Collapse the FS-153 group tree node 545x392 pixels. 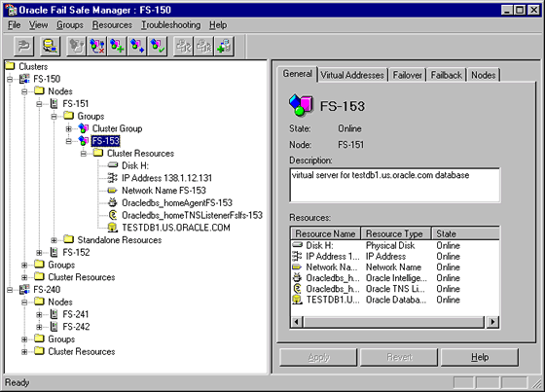click(x=68, y=141)
